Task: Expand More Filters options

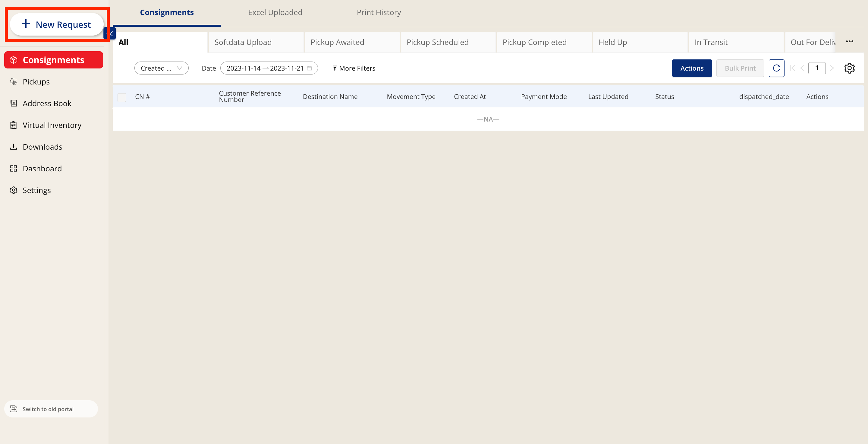Action: tap(354, 68)
